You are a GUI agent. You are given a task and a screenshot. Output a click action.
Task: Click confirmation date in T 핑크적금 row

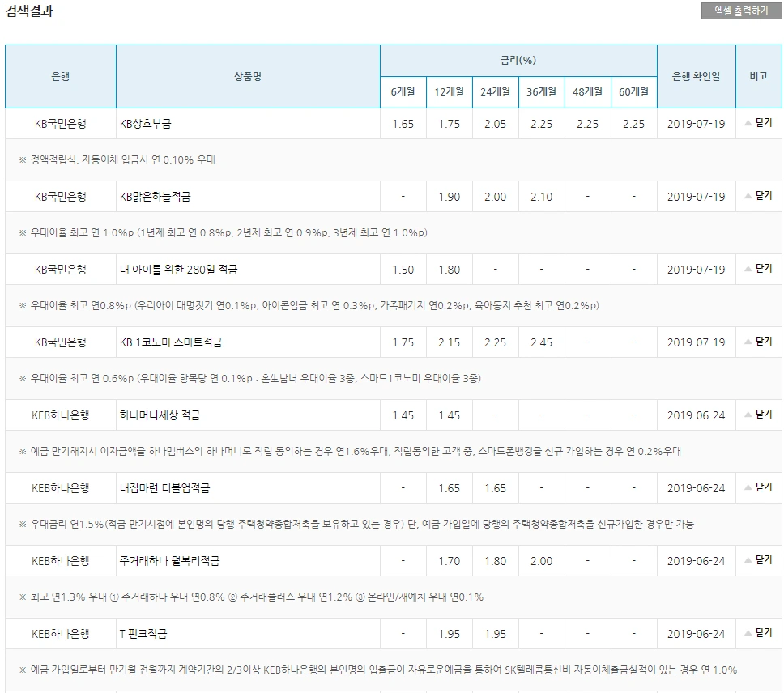(696, 634)
